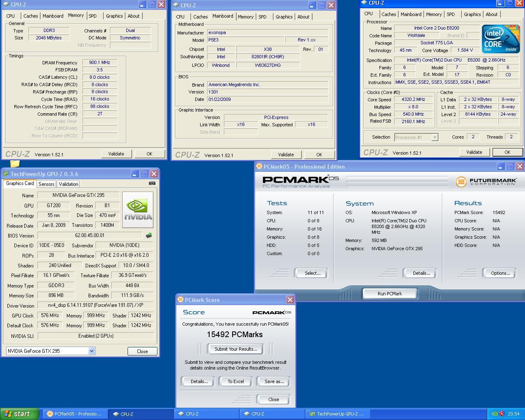Click the NVIDIA tray icon in the taskbar
Viewport: 525px width, 420px height.
click(x=494, y=414)
